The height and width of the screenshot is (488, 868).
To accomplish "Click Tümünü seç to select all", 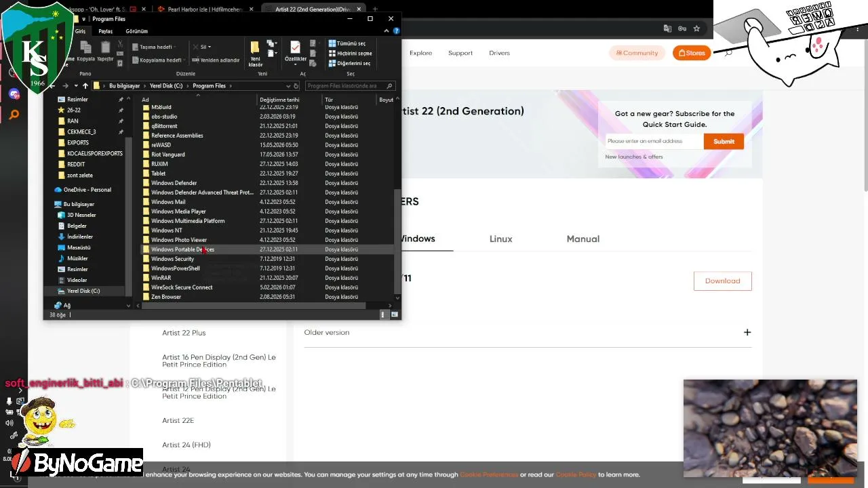I will click(x=347, y=43).
